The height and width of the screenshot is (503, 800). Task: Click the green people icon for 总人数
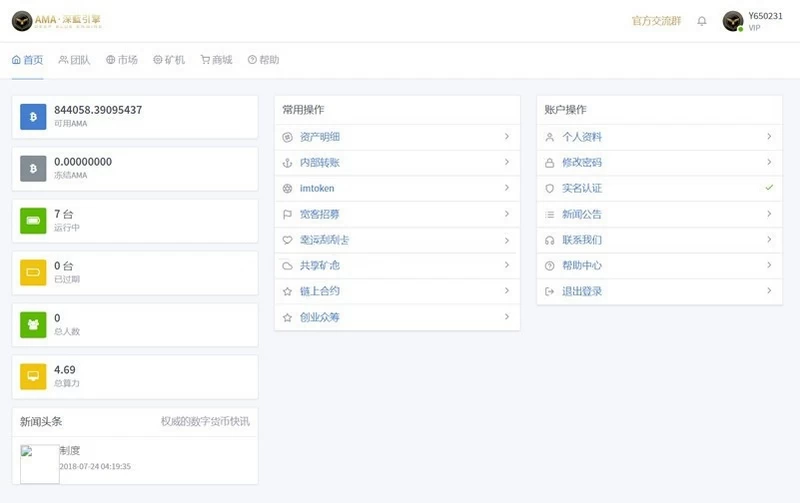tap(33, 324)
